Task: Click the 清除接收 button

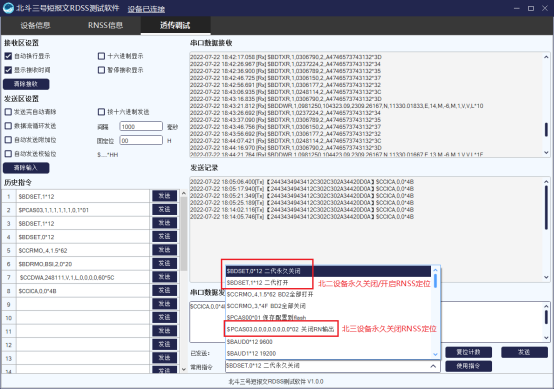Action: 26,84
